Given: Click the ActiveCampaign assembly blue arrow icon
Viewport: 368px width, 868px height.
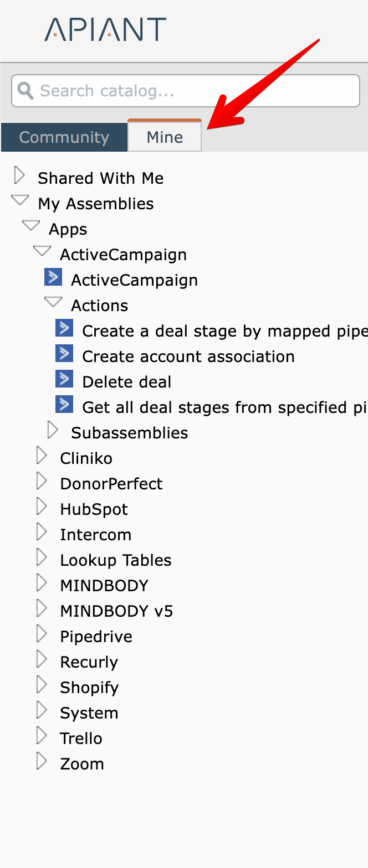Looking at the screenshot, I should coord(53,277).
